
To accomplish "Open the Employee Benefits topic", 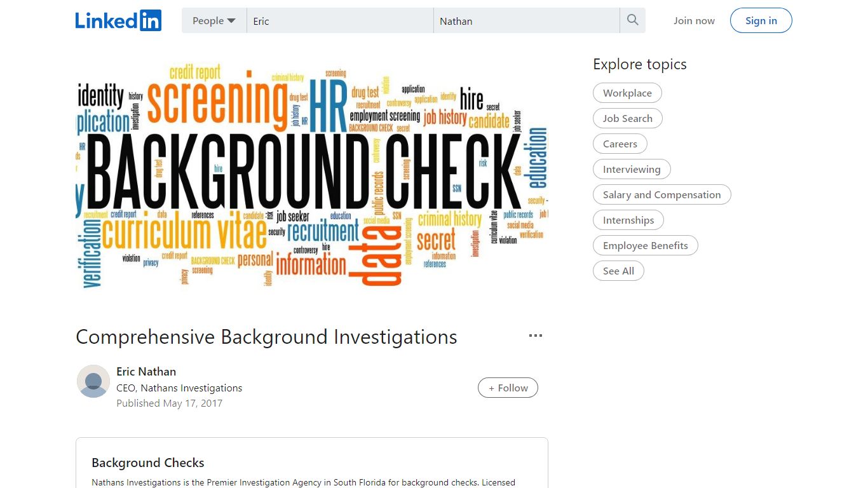I will [x=645, y=245].
